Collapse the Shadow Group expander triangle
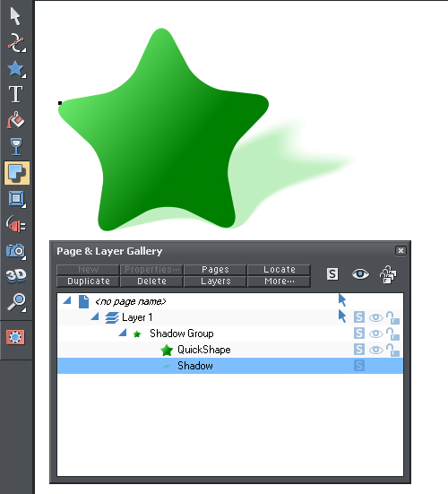448x494 pixels. [x=123, y=333]
